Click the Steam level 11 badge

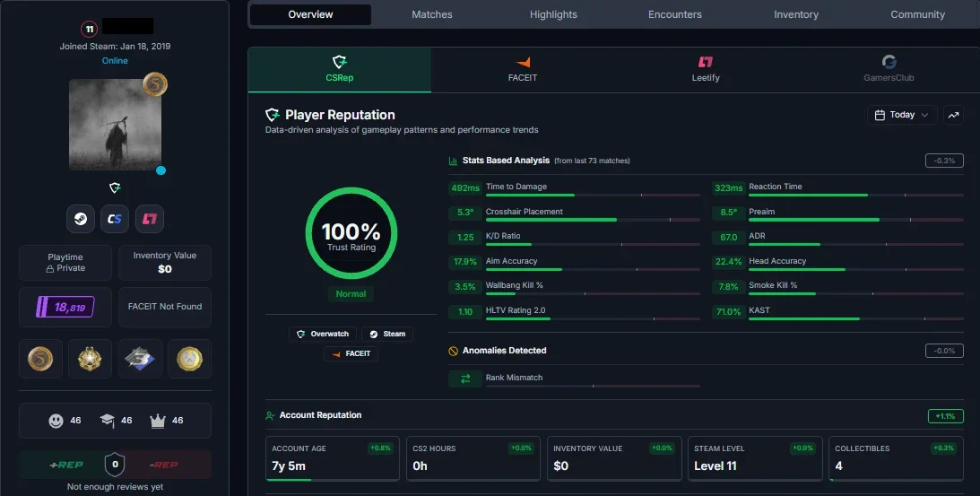pyautogui.click(x=90, y=29)
